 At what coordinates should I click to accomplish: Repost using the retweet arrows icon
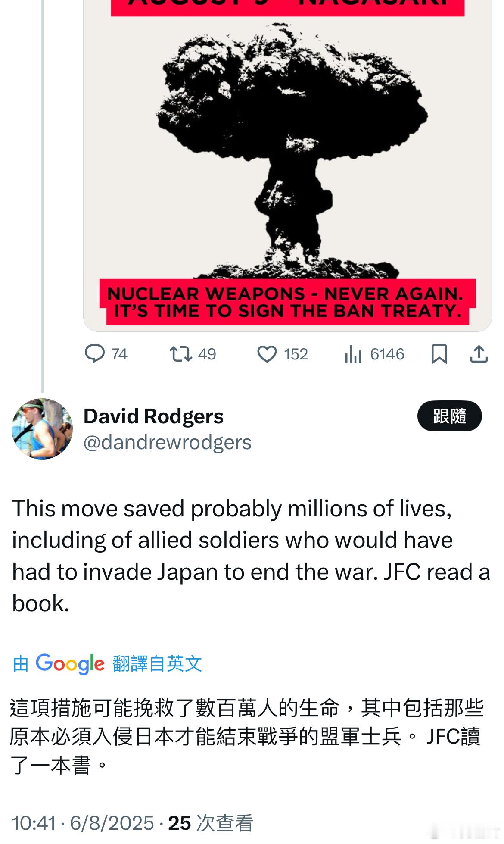pos(180,354)
